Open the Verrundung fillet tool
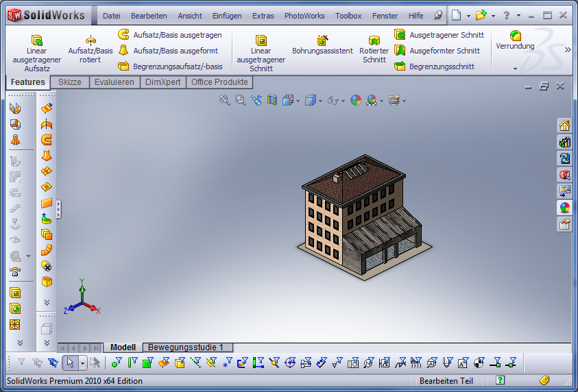This screenshot has height=392, width=578. tap(515, 40)
